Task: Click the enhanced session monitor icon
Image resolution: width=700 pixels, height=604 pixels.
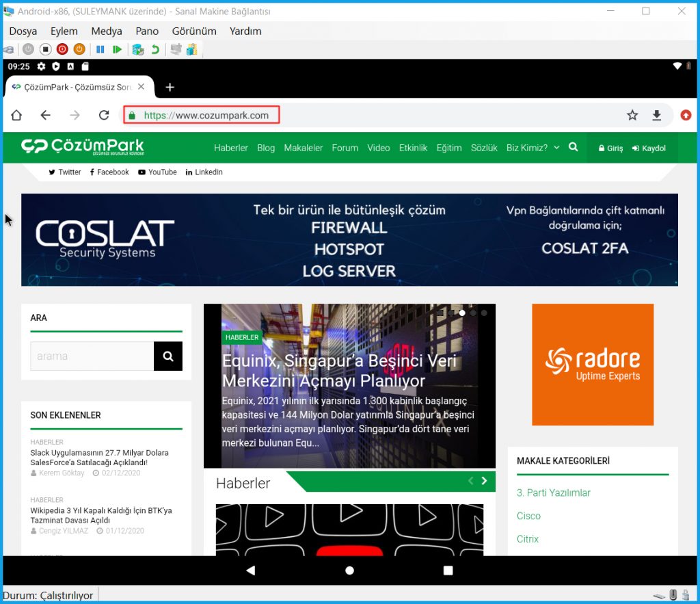Action: pyautogui.click(x=176, y=49)
